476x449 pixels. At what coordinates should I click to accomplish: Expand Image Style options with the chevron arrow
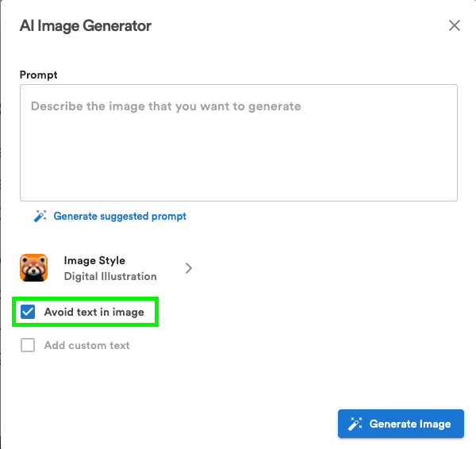coord(189,268)
